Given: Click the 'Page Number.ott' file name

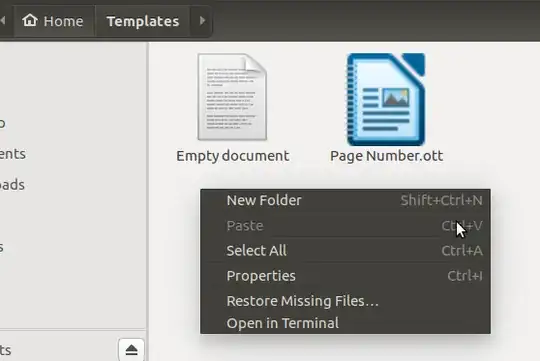Looking at the screenshot, I should pyautogui.click(x=386, y=156).
